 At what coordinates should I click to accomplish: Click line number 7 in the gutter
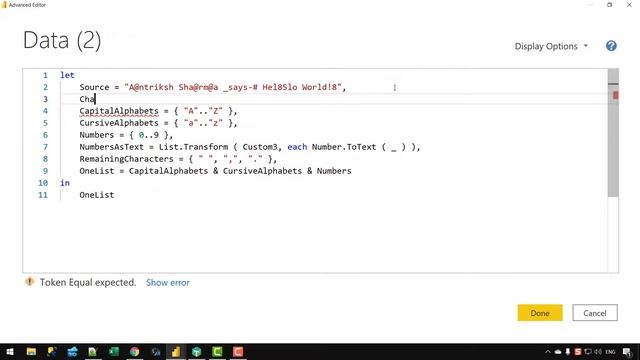point(45,147)
